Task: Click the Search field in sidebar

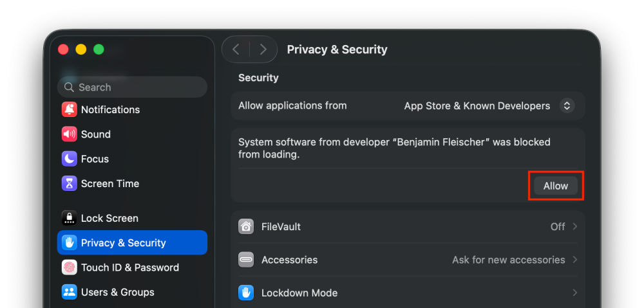Action: pos(132,87)
